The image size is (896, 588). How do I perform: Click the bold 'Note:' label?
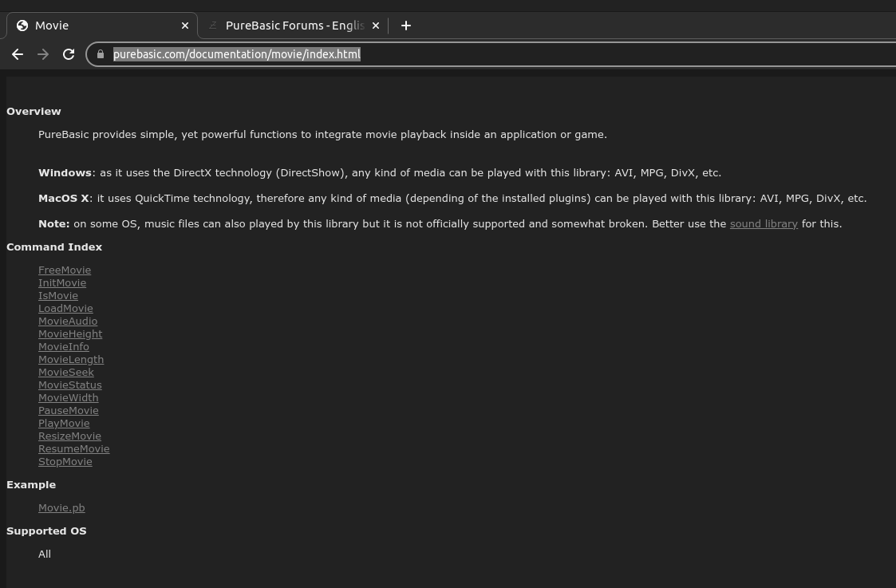pos(53,224)
